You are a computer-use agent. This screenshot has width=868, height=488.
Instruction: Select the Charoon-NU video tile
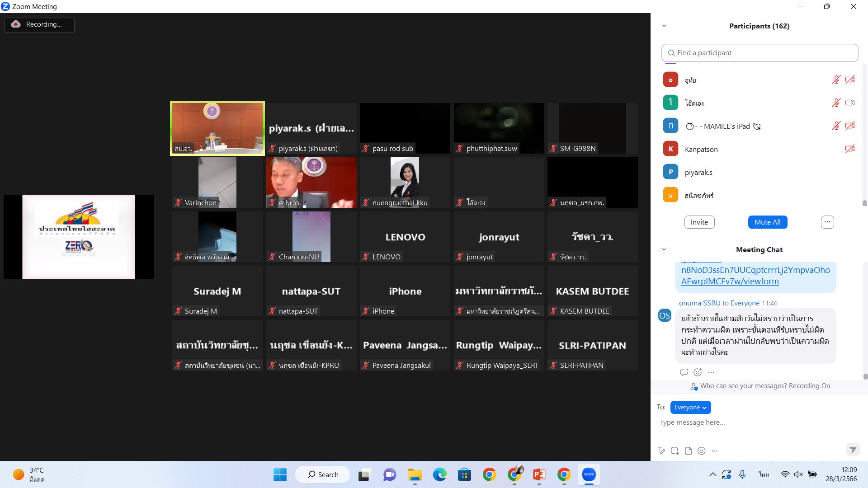[311, 237]
